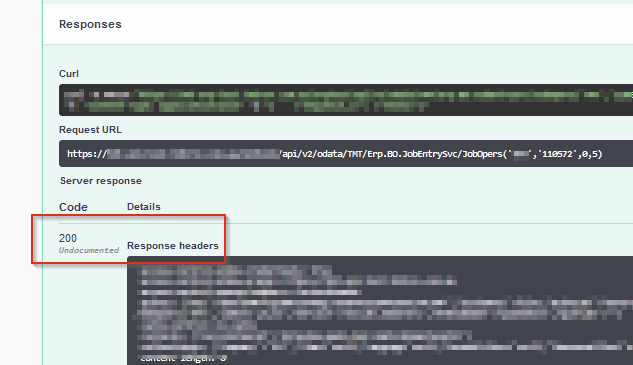
Task: Click the Response headers label
Action: click(173, 245)
